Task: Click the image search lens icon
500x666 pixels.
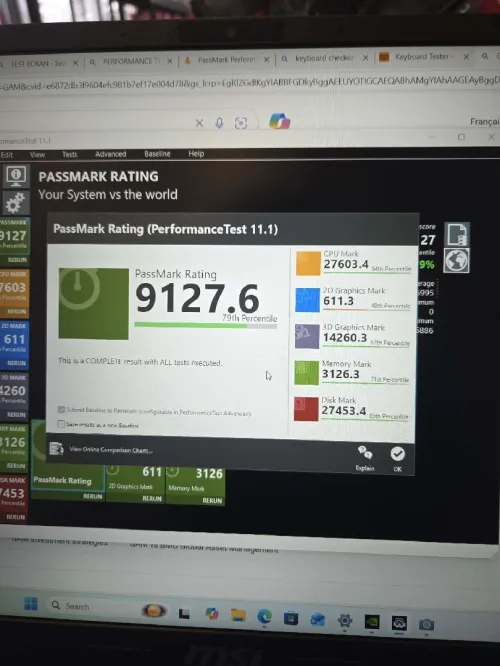Action: 241,123
